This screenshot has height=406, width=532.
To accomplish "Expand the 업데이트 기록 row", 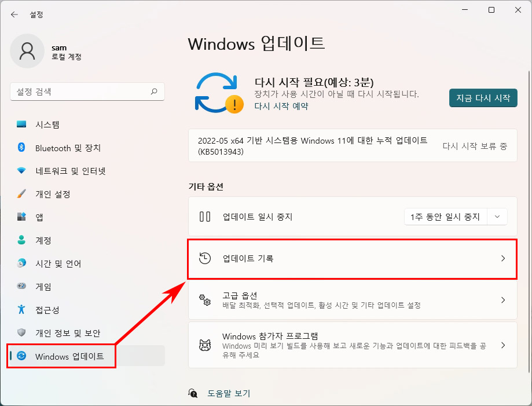I will (x=352, y=259).
